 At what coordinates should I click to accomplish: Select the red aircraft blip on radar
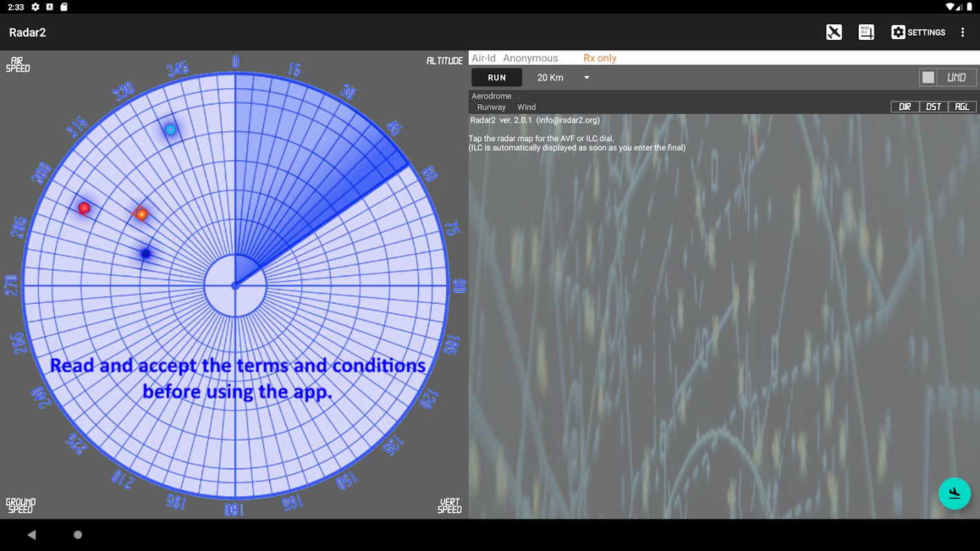84,207
